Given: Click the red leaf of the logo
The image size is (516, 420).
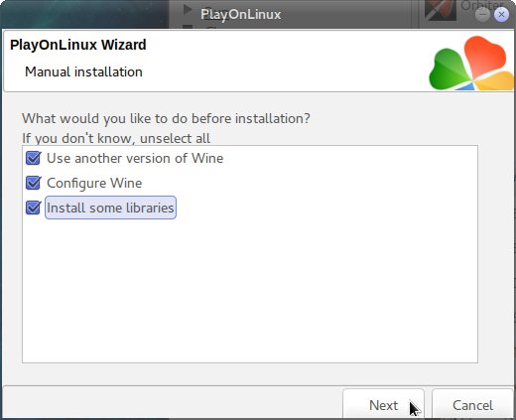Looking at the screenshot, I should 484,56.
